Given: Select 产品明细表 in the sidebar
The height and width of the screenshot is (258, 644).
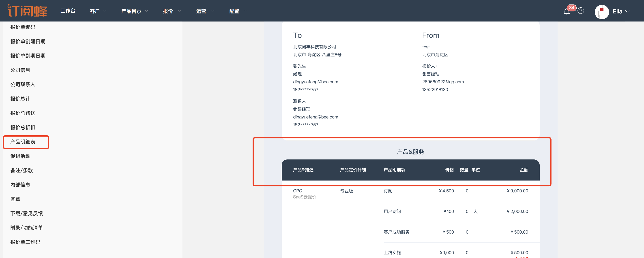Looking at the screenshot, I should click(23, 142).
